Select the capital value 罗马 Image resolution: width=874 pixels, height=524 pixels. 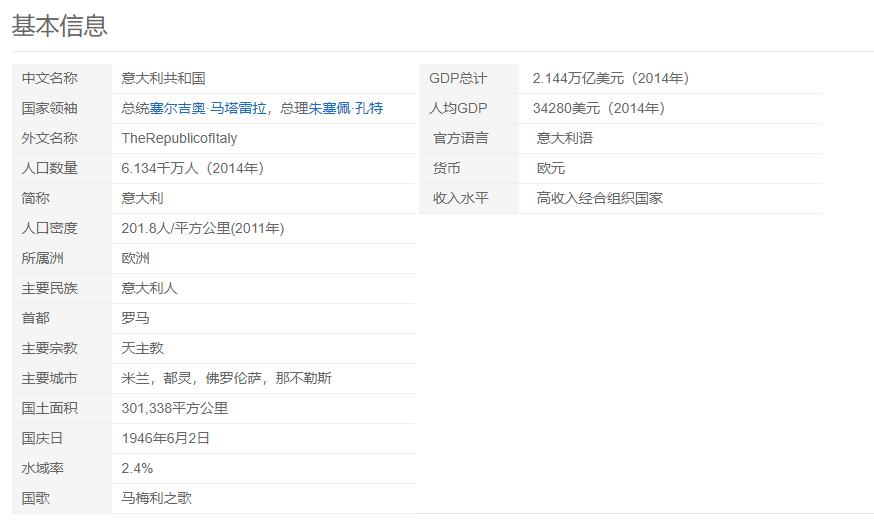click(x=135, y=318)
